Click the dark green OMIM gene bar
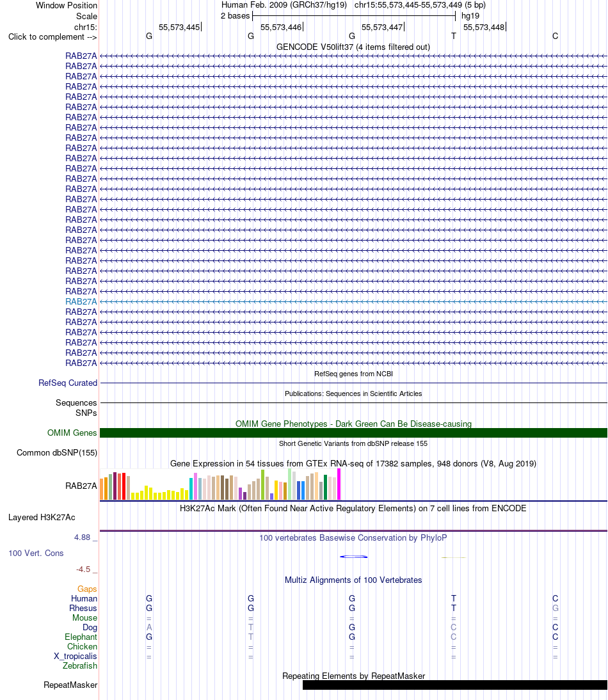The width and height of the screenshot is (608, 700). click(353, 433)
